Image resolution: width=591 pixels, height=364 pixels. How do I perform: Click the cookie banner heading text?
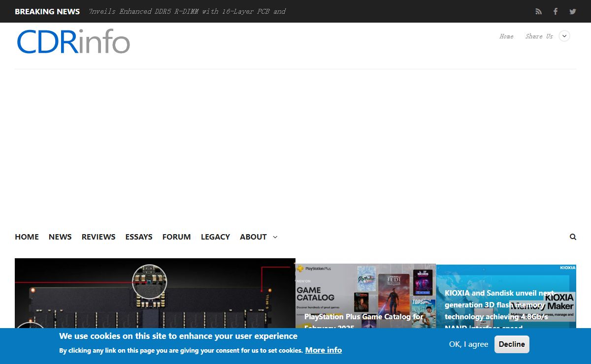[178, 336]
